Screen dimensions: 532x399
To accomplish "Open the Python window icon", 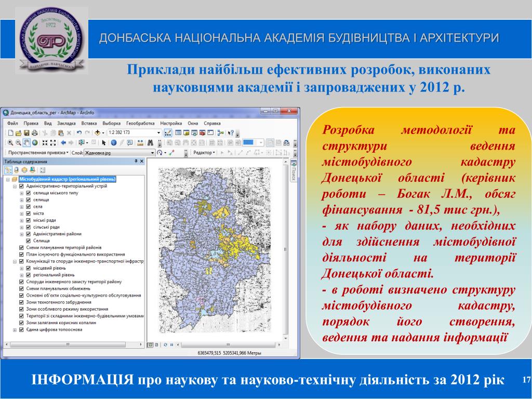I will click(x=211, y=132).
